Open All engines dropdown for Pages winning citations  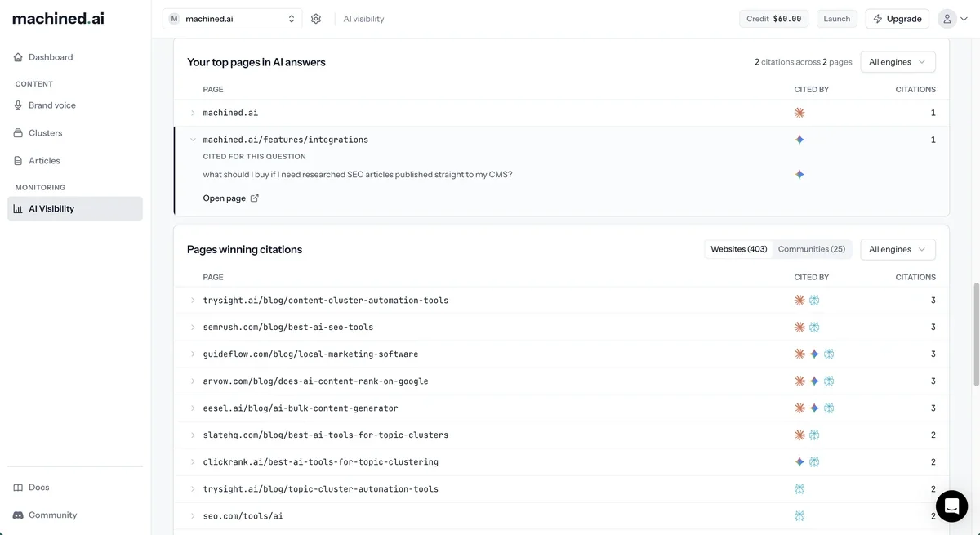898,249
